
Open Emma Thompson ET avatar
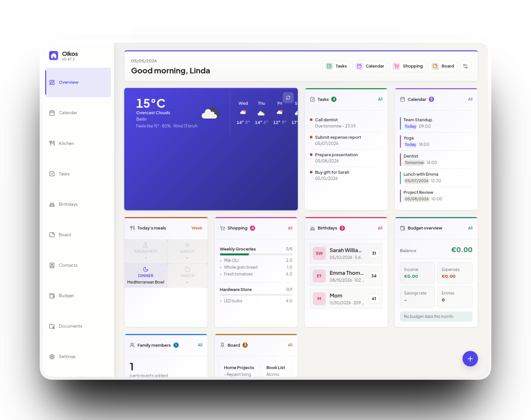pyautogui.click(x=319, y=276)
